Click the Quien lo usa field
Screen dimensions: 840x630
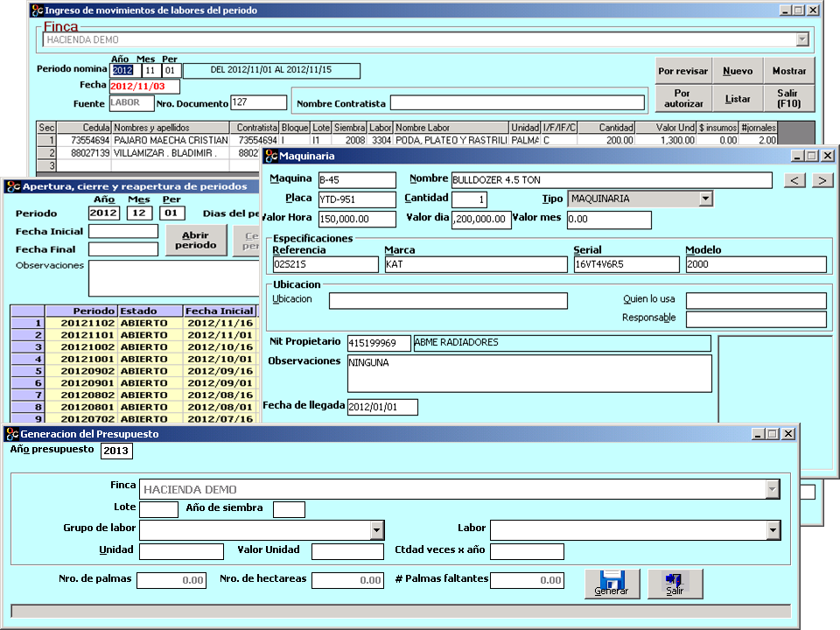(756, 300)
